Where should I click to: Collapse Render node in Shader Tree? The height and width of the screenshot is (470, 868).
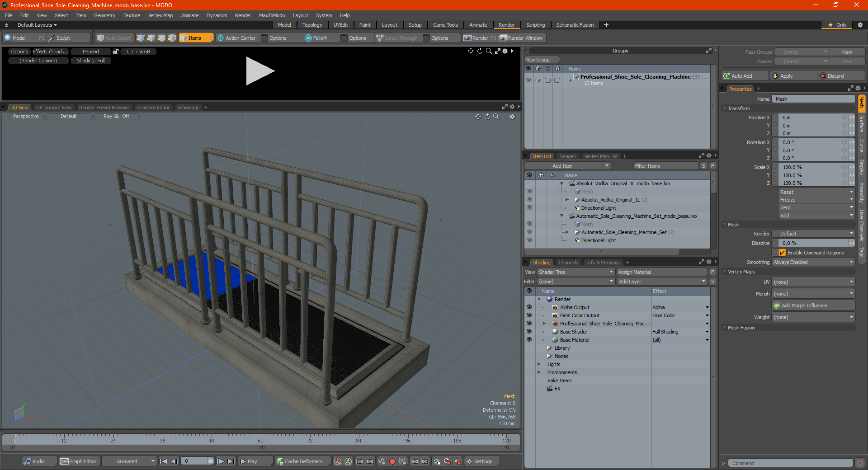539,299
